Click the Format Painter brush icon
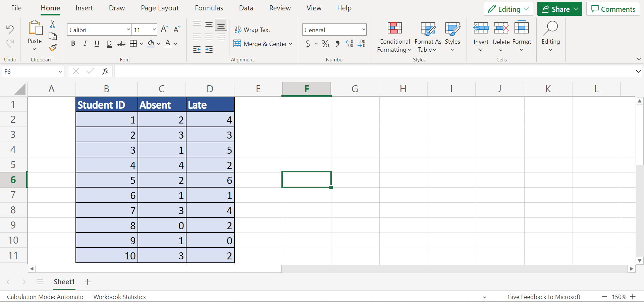 53,48
